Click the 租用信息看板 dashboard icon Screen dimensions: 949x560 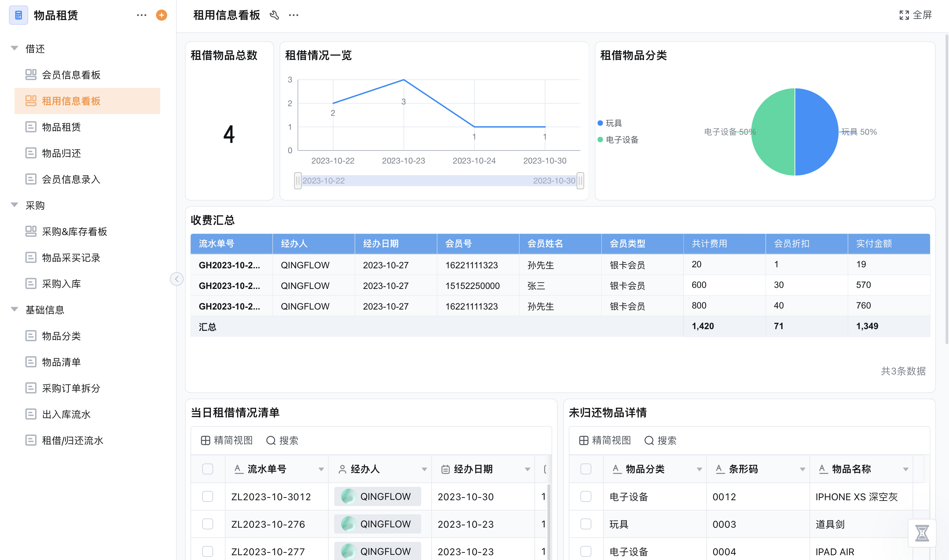tap(31, 101)
